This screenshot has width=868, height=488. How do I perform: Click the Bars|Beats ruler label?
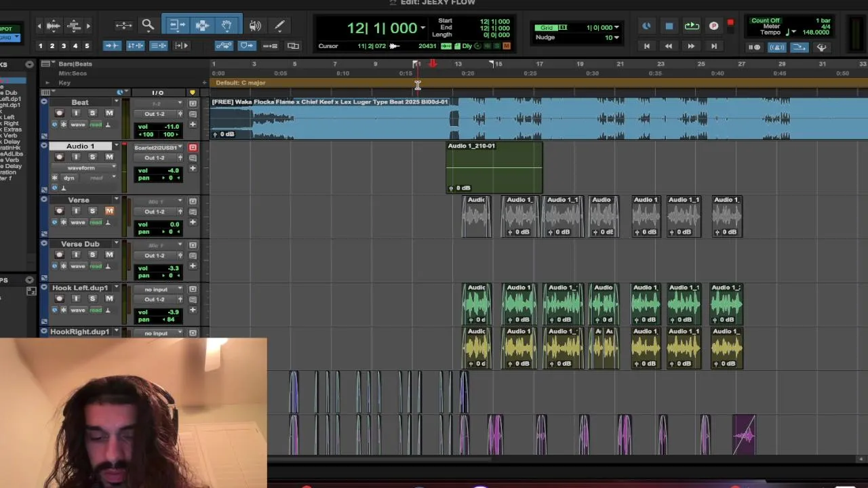(75, 64)
